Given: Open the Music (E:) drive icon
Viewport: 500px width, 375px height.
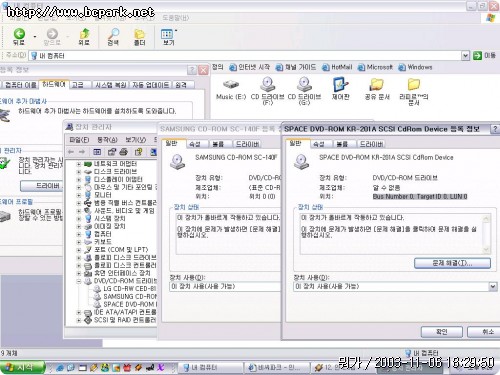Looking at the screenshot, I should pyautogui.click(x=231, y=85).
